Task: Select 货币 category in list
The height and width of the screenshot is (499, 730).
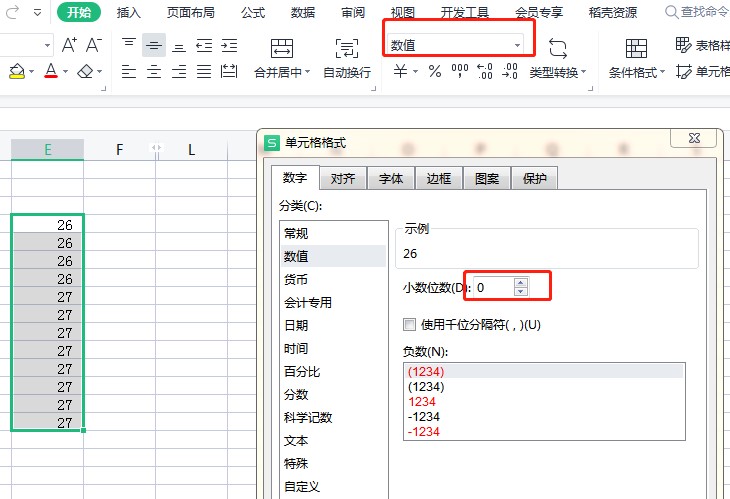Action: (x=333, y=279)
